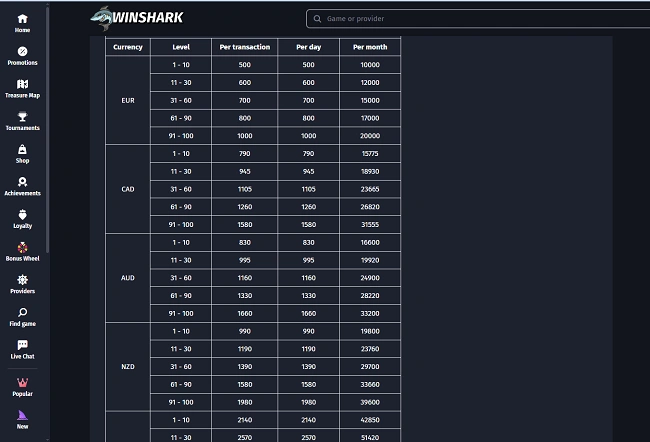Click the Level column header

[181, 47]
